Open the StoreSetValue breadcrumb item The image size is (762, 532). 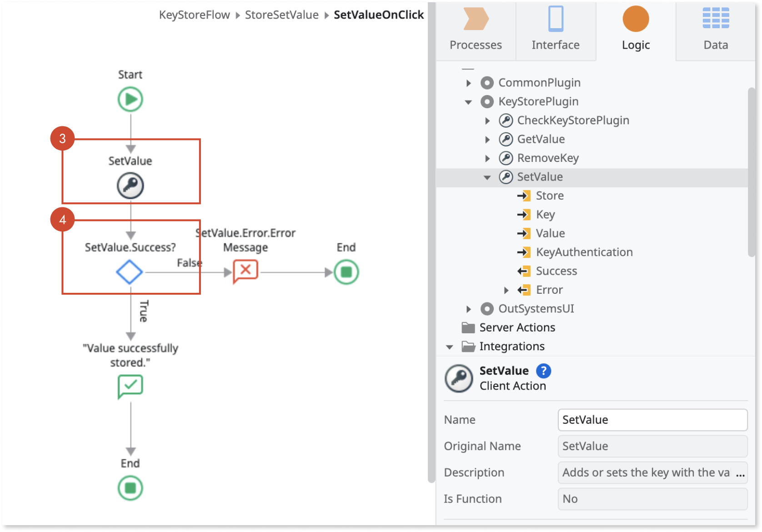click(x=281, y=15)
